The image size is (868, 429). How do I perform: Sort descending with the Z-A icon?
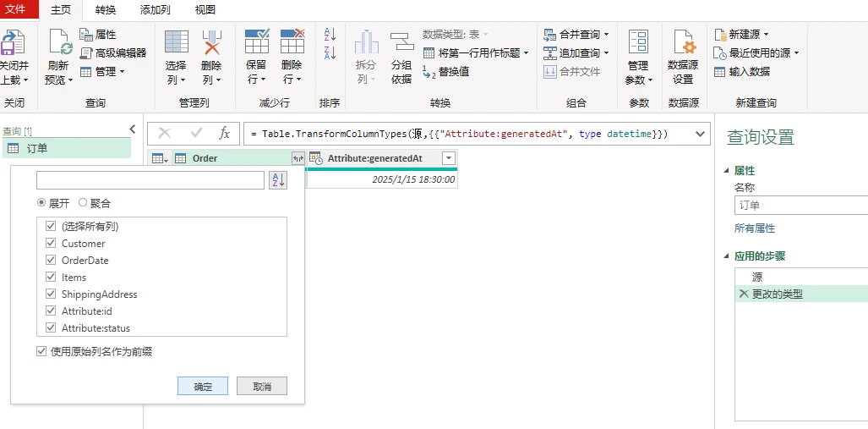pos(330,53)
